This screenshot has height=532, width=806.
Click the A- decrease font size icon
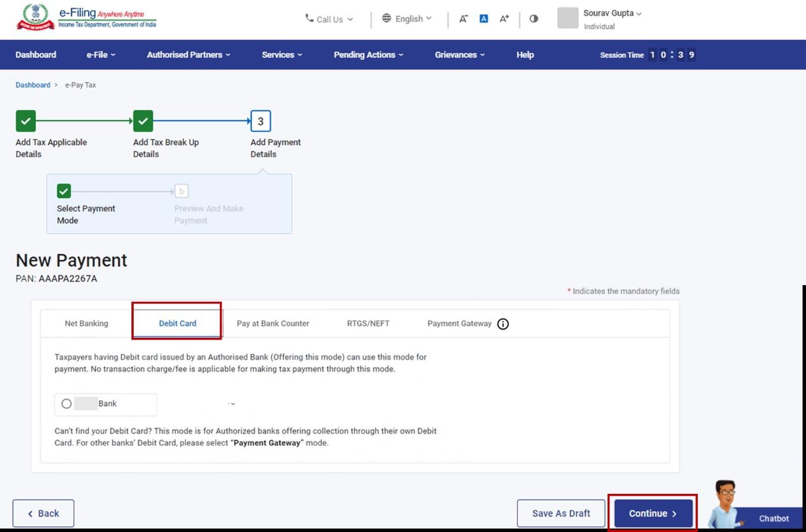pyautogui.click(x=463, y=19)
